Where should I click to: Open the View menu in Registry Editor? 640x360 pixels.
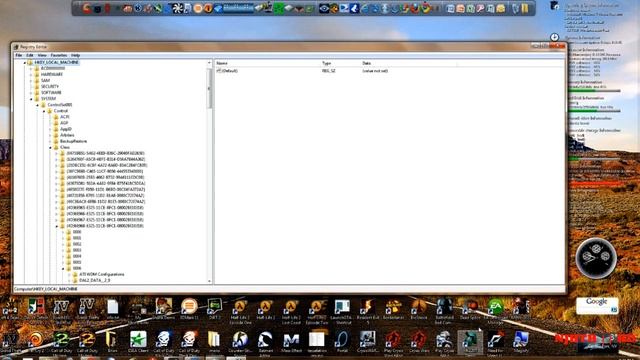click(42, 55)
